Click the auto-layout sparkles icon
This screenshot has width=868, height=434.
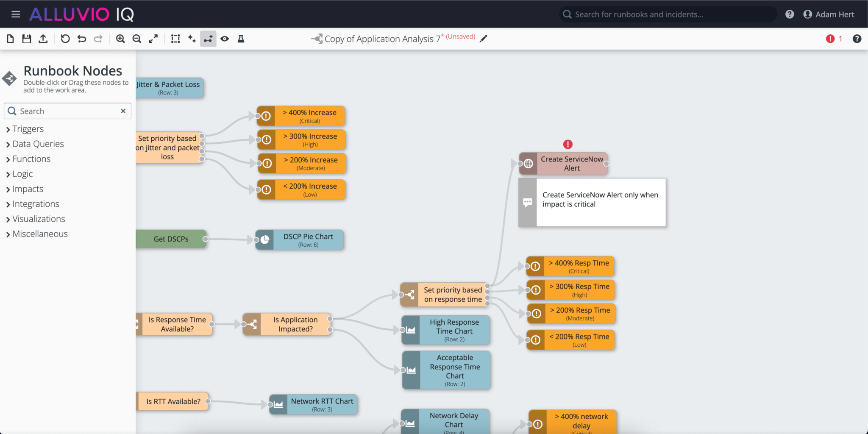pos(192,39)
